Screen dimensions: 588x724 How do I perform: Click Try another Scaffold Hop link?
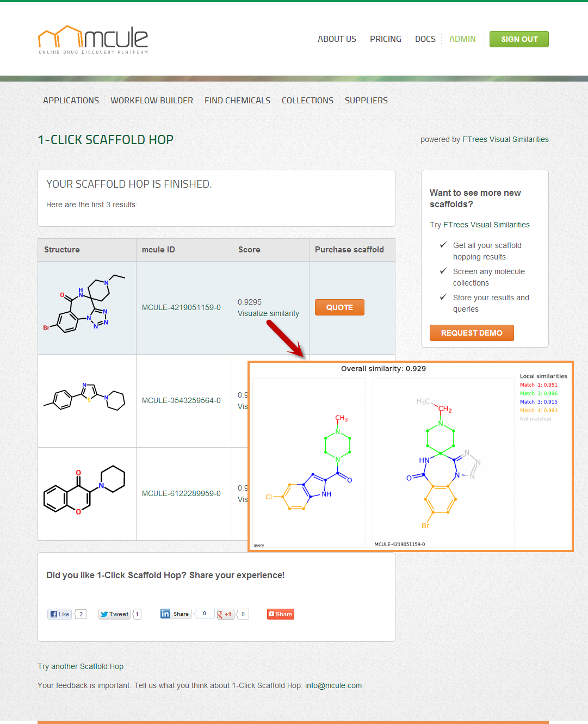(x=81, y=666)
